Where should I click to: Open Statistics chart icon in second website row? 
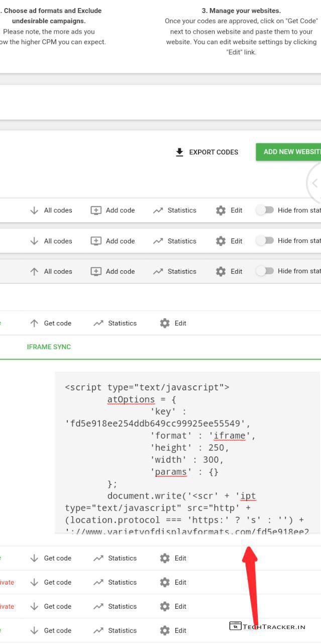(158, 241)
